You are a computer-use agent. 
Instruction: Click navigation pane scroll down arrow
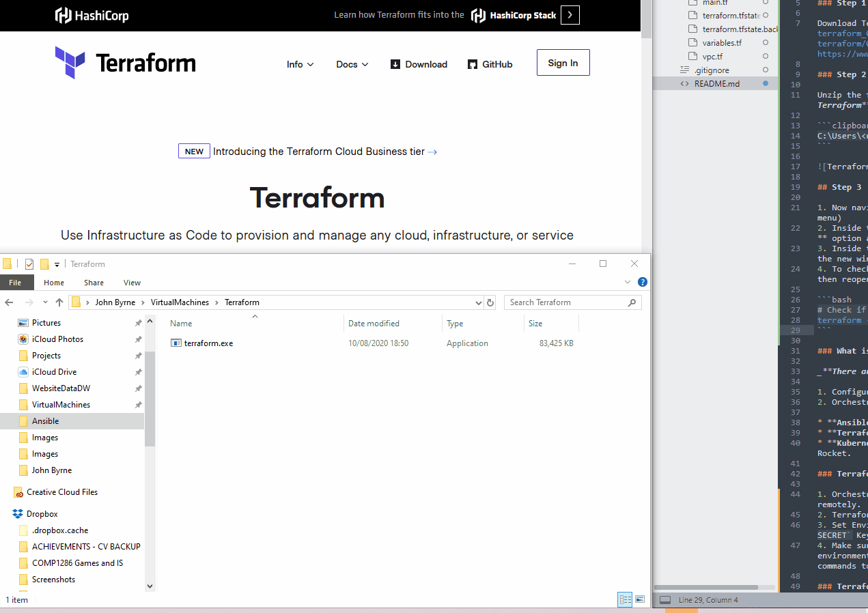click(150, 586)
